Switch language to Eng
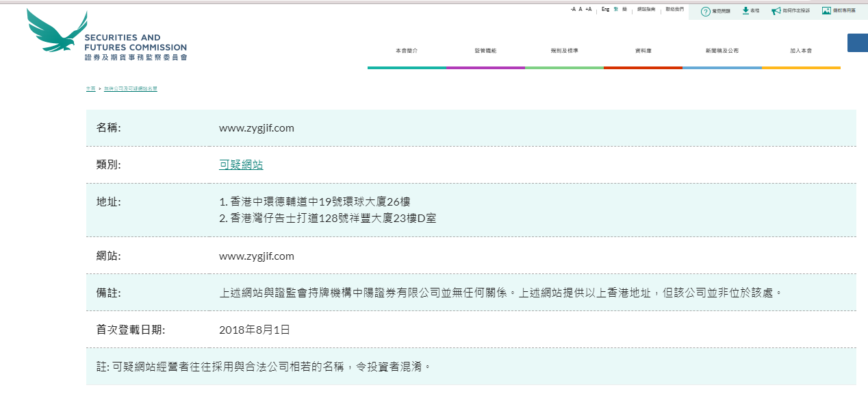868x405 pixels. [x=605, y=10]
